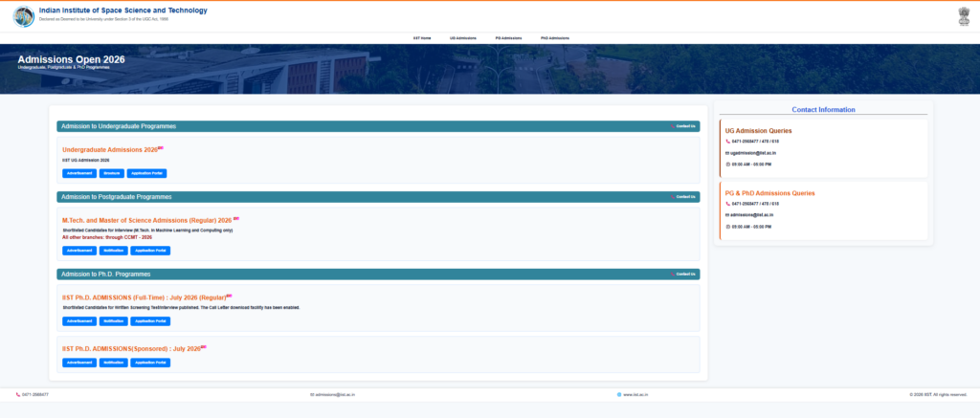The image size is (980, 418).
Task: Open the M.Tech. Application Portal button
Action: point(150,251)
